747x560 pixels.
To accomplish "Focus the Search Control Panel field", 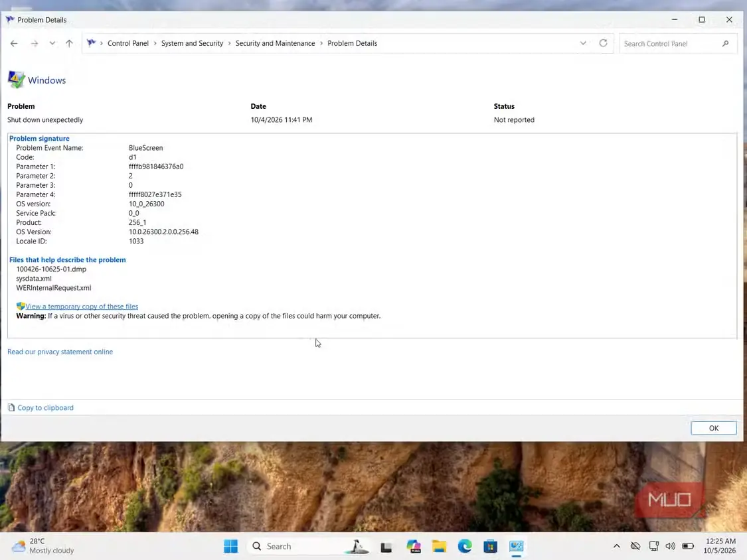I will pyautogui.click(x=678, y=43).
